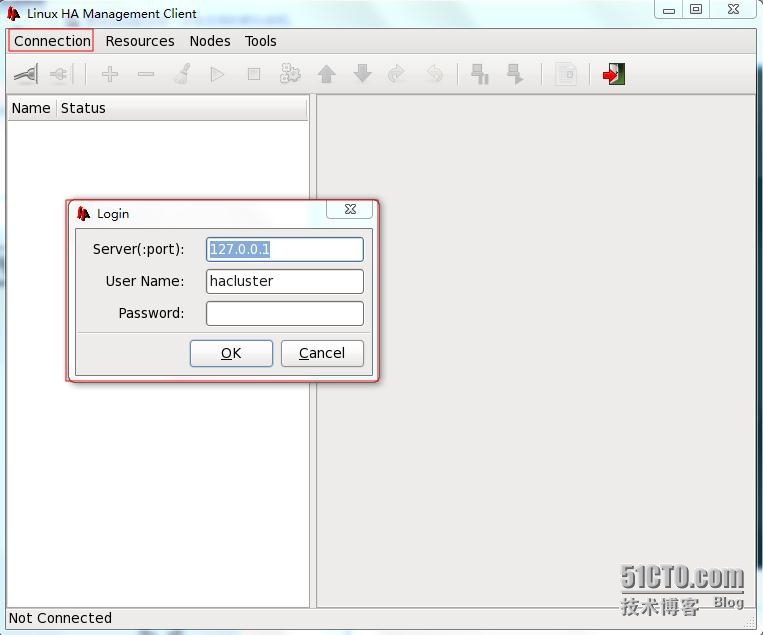Click the node Standby toolbar icon
Viewport: 763px width, 635px height.
pos(480,74)
